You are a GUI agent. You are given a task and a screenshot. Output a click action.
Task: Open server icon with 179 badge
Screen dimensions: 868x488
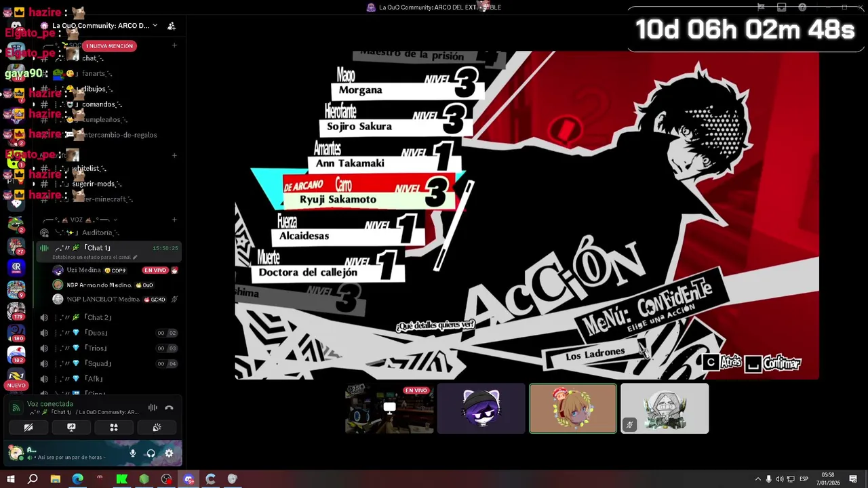(x=16, y=311)
